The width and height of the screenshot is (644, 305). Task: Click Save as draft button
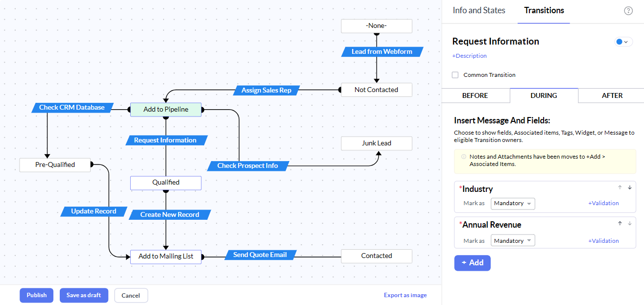pyautogui.click(x=84, y=295)
